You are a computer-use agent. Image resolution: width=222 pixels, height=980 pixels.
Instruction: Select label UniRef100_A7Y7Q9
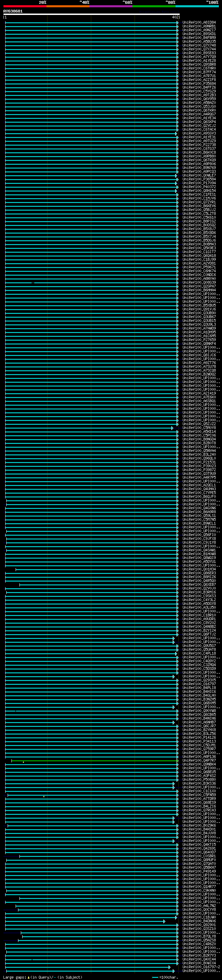(x=199, y=57)
